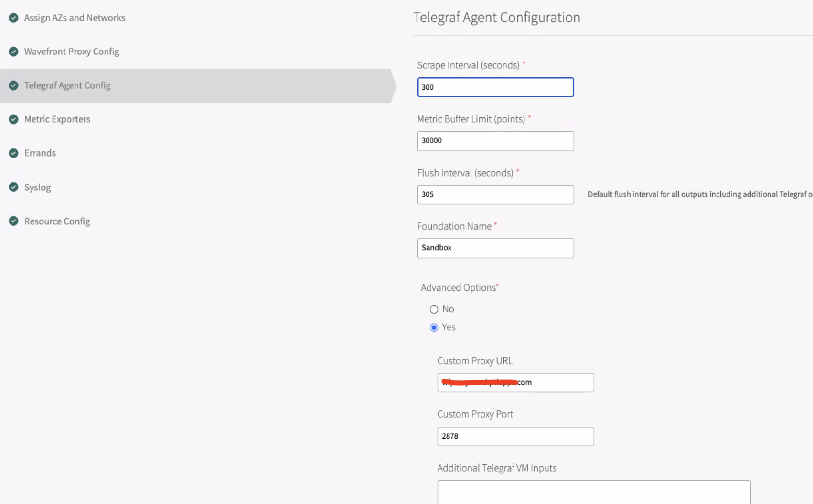This screenshot has width=813, height=504.
Task: Go to the Wavefront Proxy Config section
Action: [x=72, y=52]
